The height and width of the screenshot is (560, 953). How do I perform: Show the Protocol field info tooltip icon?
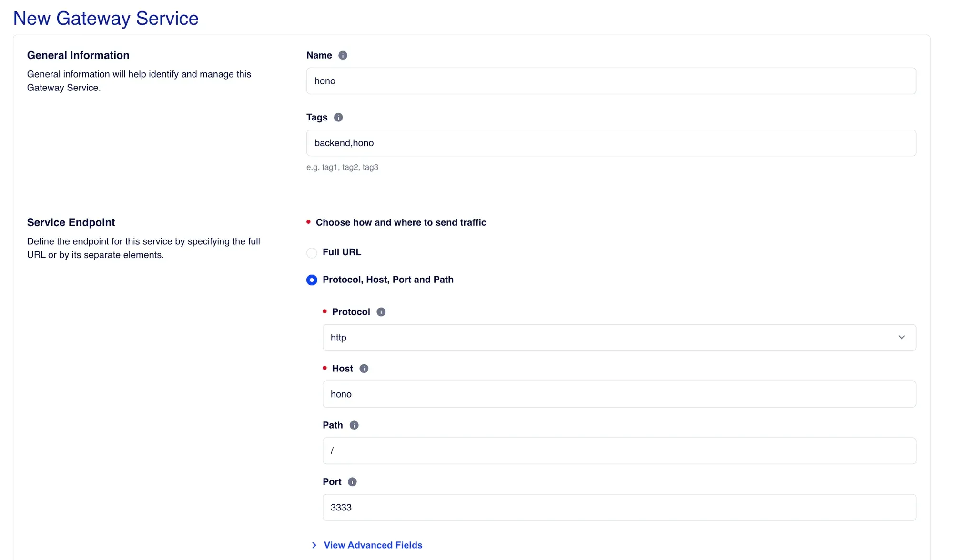point(381,312)
